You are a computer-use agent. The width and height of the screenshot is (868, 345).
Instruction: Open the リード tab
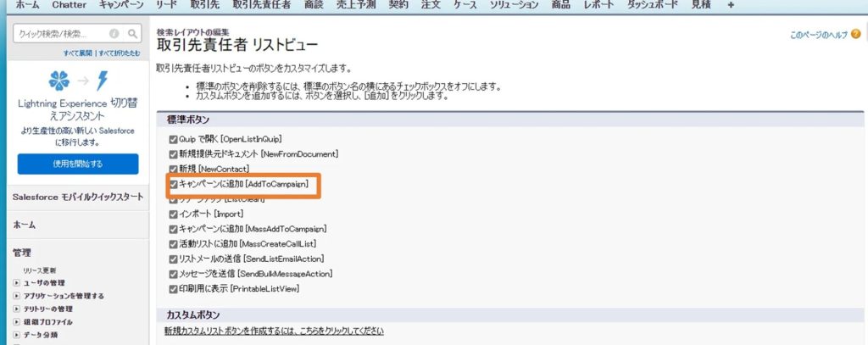pyautogui.click(x=167, y=4)
